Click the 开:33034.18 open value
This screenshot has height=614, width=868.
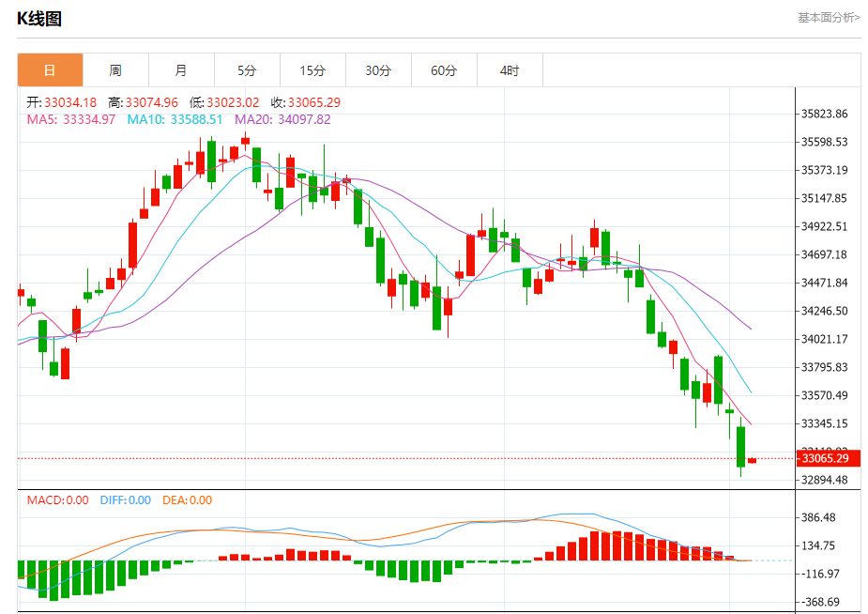[61, 102]
